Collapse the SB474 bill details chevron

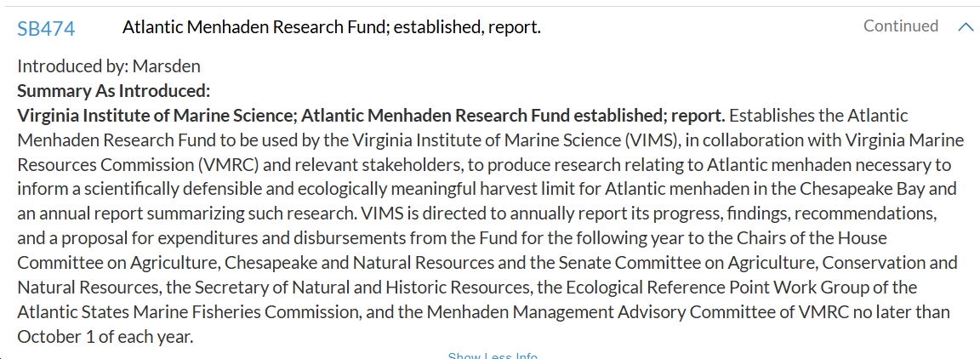965,27
